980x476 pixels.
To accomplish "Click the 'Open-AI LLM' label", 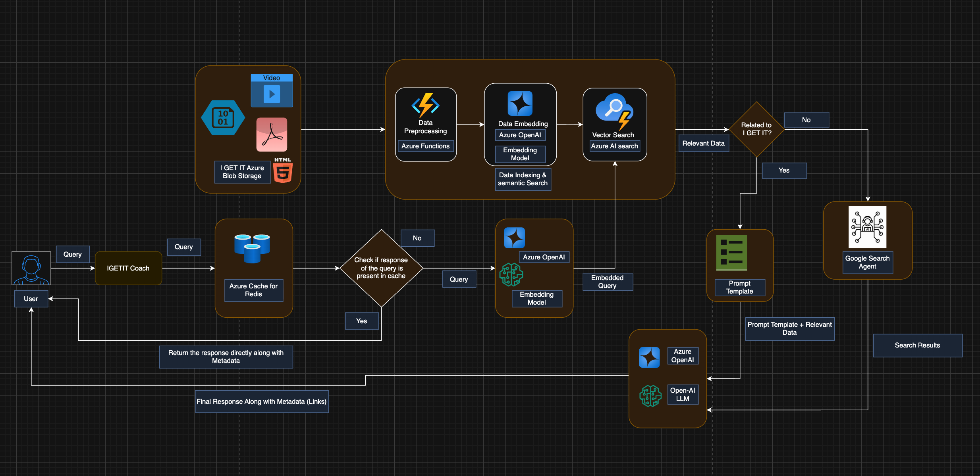I will click(x=683, y=394).
